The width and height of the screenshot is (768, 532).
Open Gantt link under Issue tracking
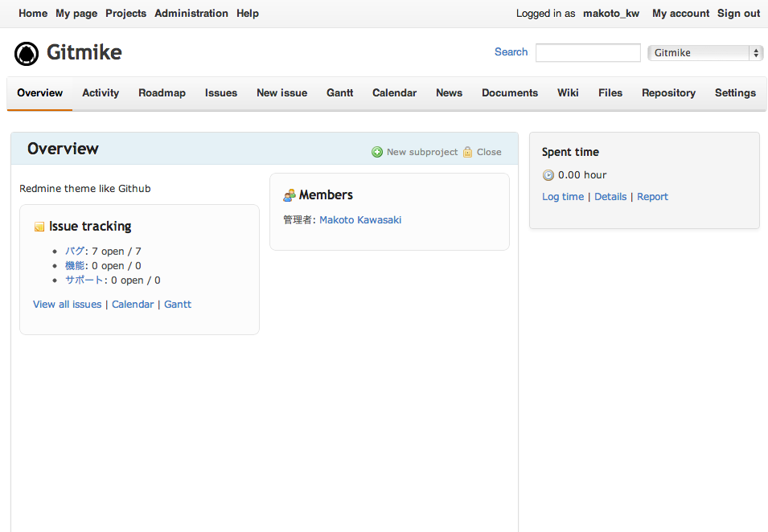pyautogui.click(x=177, y=305)
